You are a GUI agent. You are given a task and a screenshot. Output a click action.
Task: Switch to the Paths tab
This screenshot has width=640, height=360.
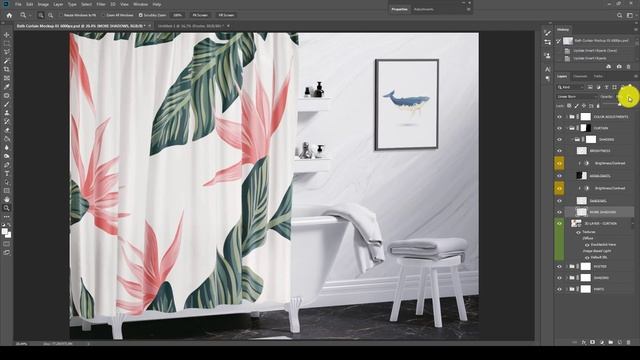pos(598,76)
